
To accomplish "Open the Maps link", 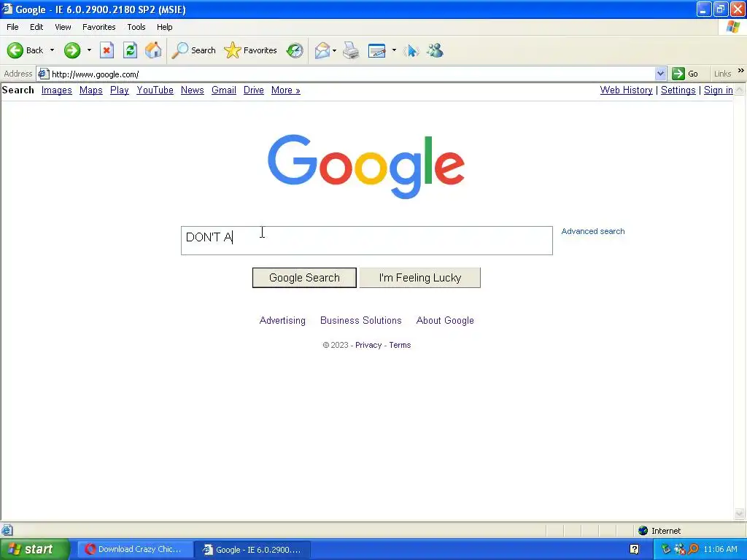I will coord(91,90).
